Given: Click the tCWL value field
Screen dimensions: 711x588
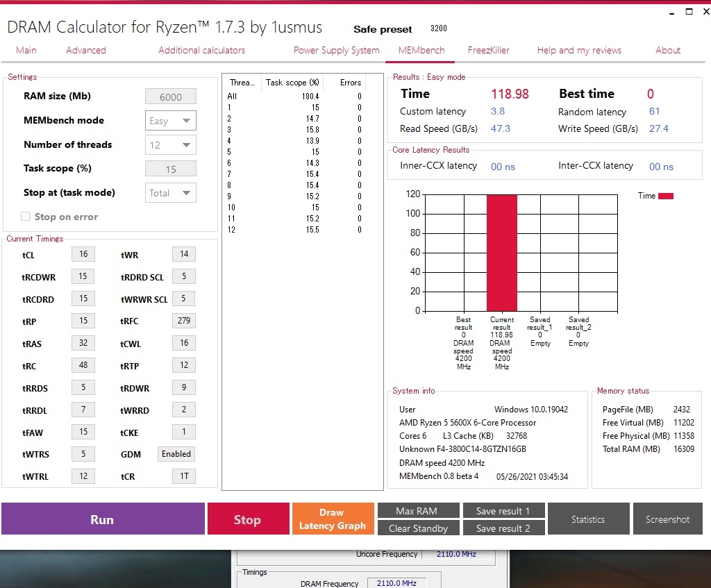Looking at the screenshot, I should (183, 343).
